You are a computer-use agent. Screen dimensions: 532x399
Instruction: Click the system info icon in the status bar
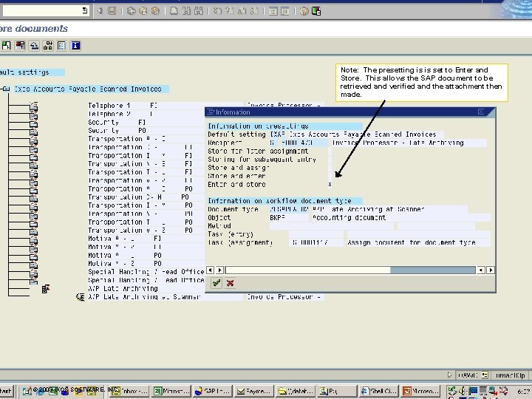pos(485,375)
